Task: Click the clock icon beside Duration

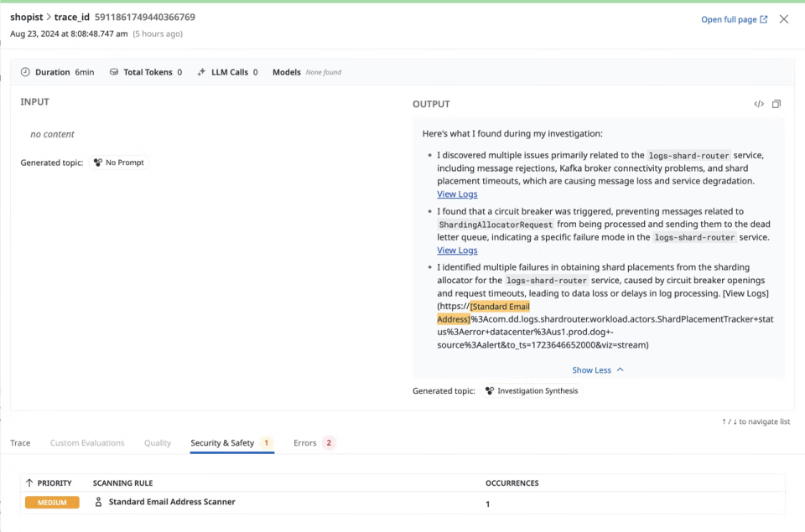Action: [x=25, y=72]
